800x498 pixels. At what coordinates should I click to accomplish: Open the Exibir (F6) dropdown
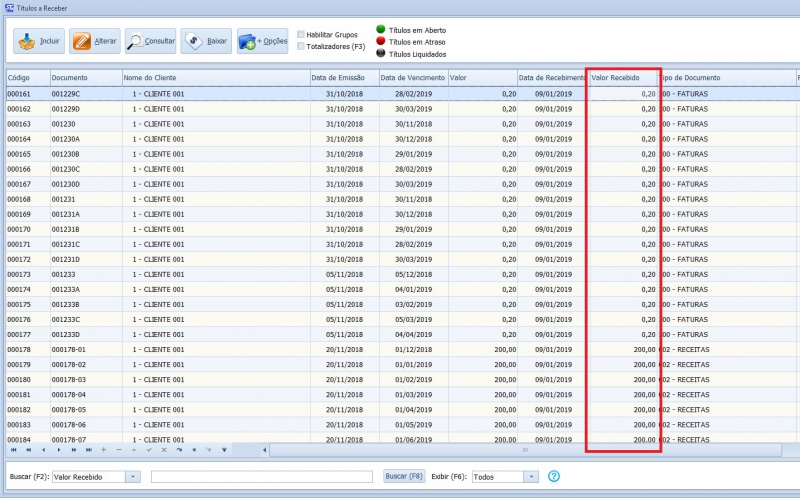click(x=531, y=477)
